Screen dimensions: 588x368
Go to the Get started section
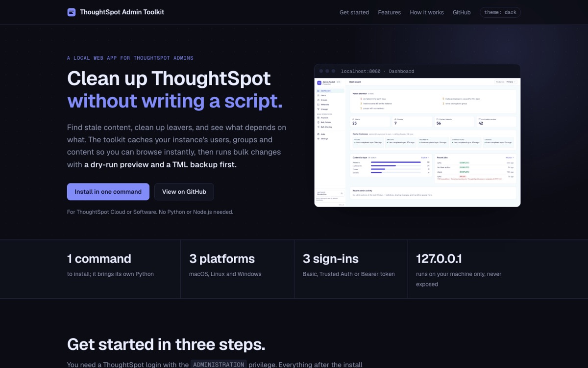(x=354, y=12)
